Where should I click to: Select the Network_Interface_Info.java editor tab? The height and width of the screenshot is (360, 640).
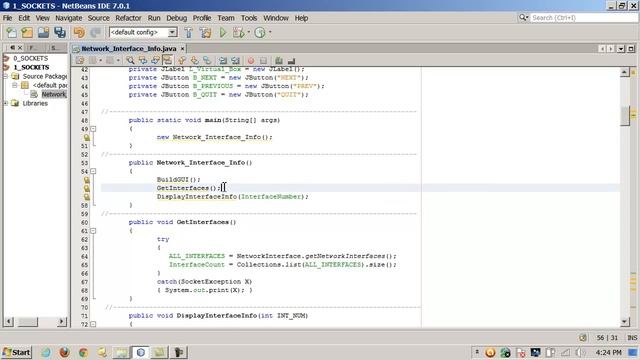pyautogui.click(x=129, y=49)
